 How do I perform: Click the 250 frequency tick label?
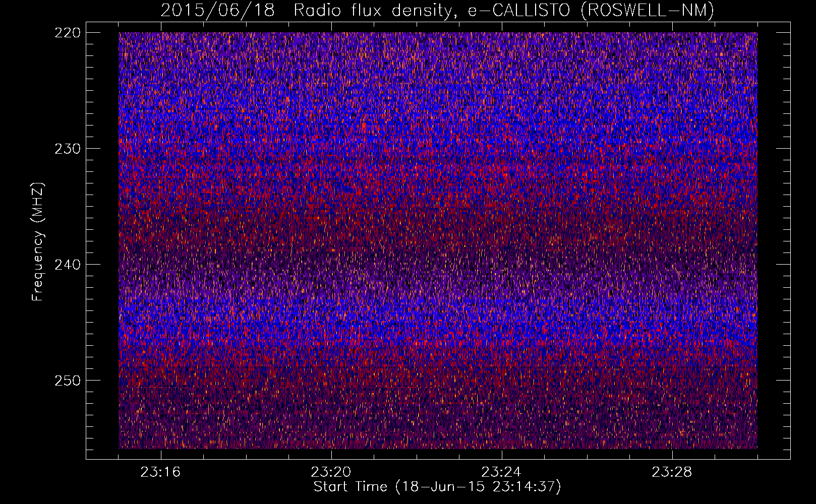(67, 381)
